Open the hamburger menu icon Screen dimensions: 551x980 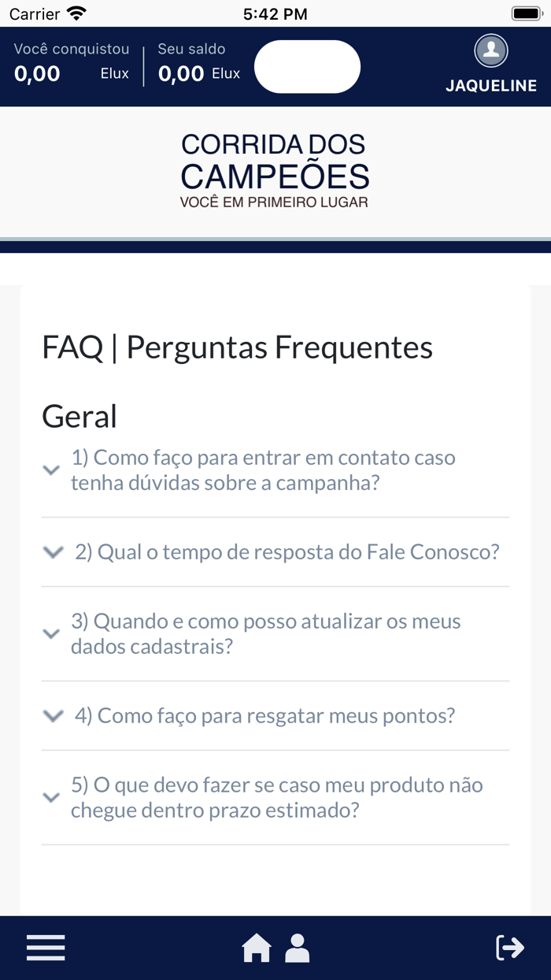point(46,947)
